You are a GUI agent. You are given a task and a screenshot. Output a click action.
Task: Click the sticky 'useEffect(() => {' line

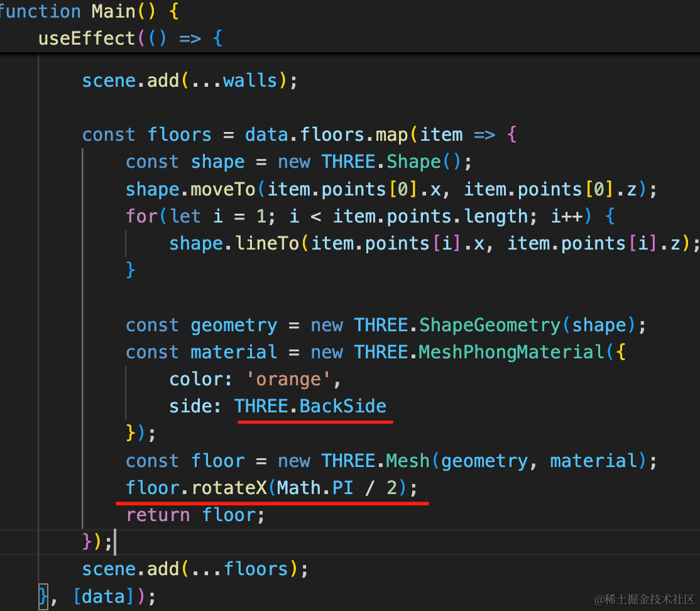click(x=130, y=38)
